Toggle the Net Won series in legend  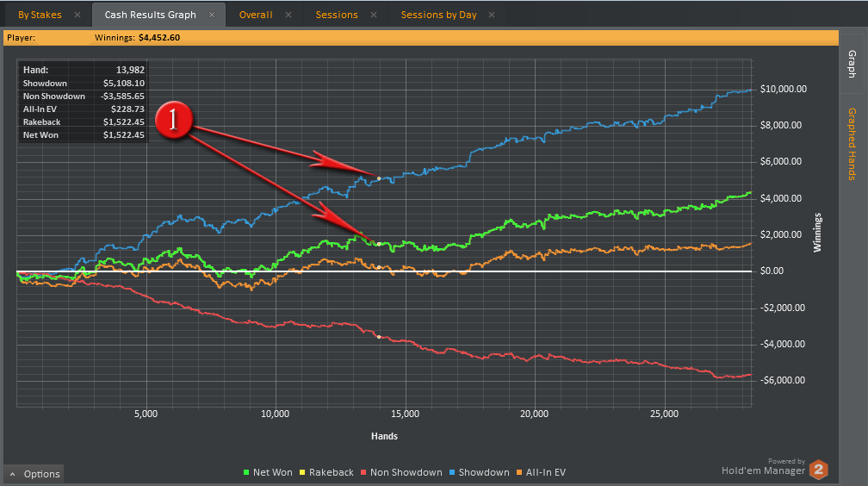click(267, 472)
